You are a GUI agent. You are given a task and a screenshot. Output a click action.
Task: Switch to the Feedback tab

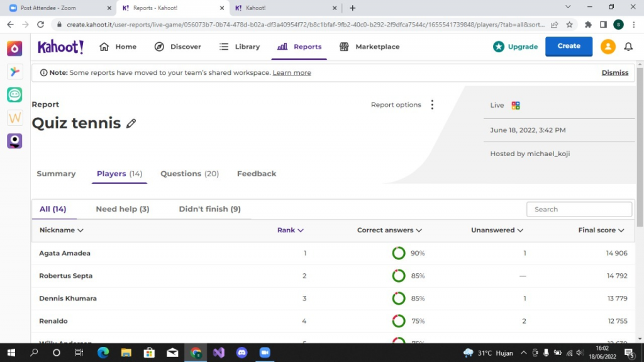pyautogui.click(x=257, y=174)
